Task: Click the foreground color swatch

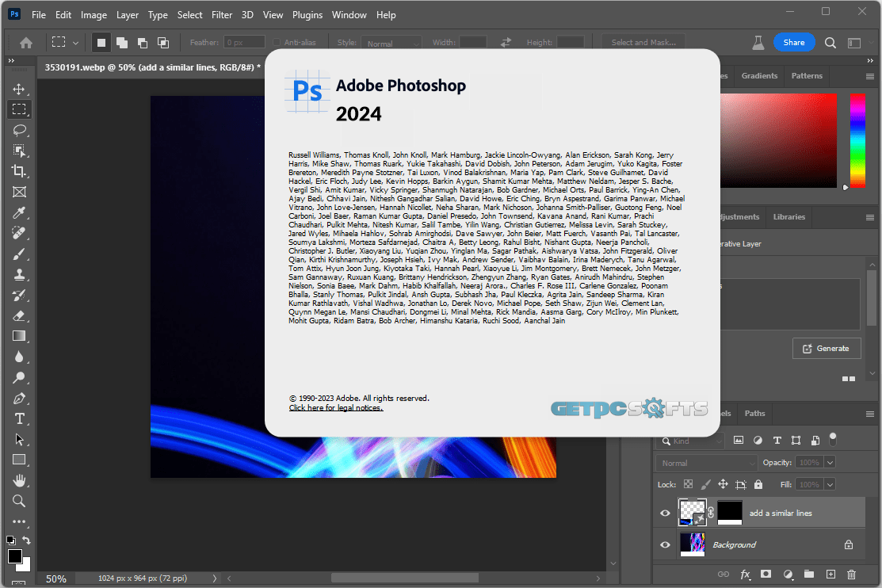Action: (x=15, y=556)
